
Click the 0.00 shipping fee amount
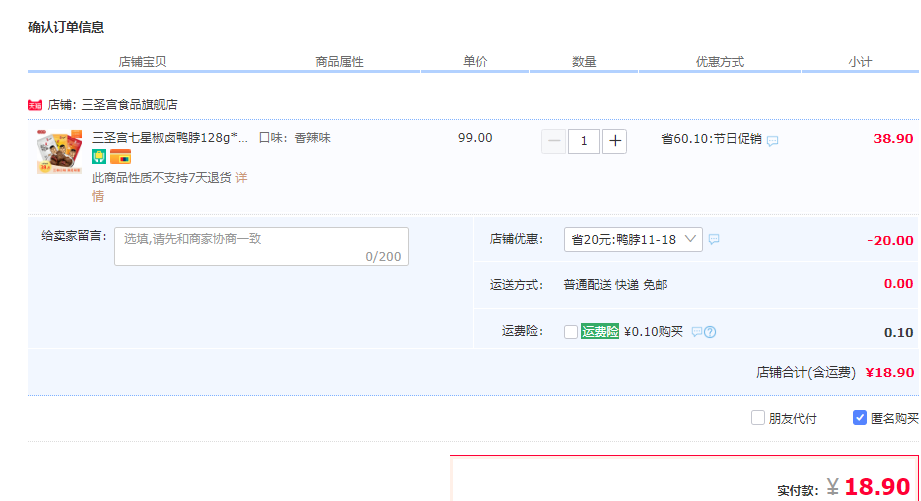coord(899,284)
